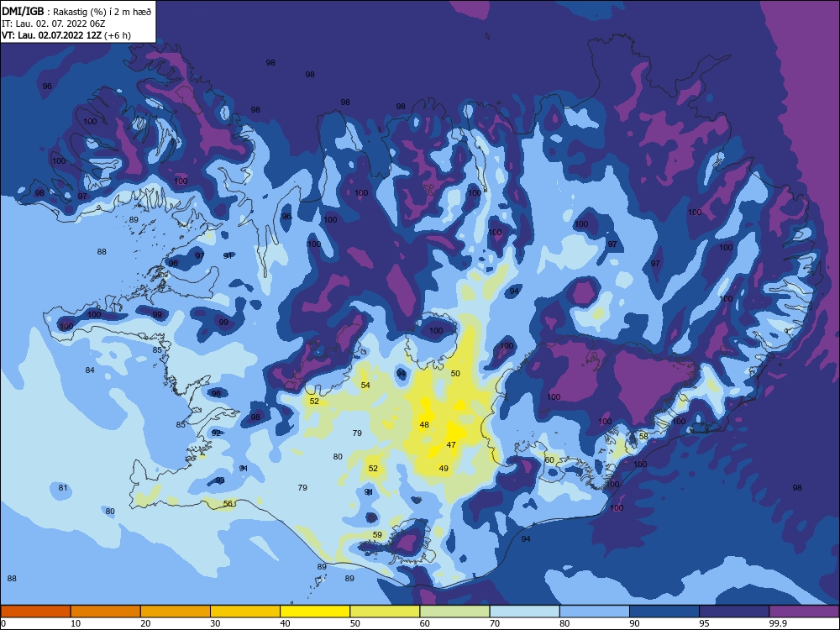This screenshot has height=630, width=840.
Task: Click the orange 10–20 legend swatch
Action: 106,612
